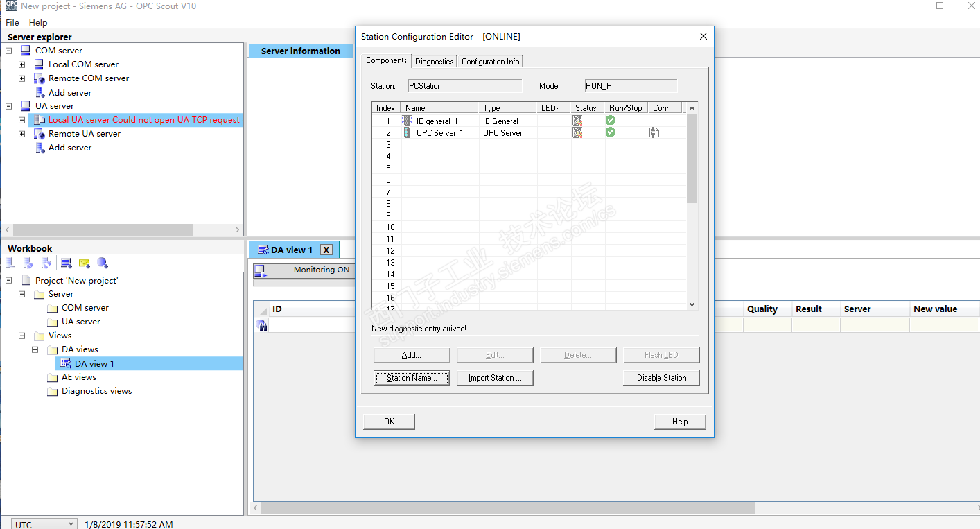The height and width of the screenshot is (529, 980).
Task: Click the first greyed server icon in Workbook toolbar
Action: tap(10, 263)
